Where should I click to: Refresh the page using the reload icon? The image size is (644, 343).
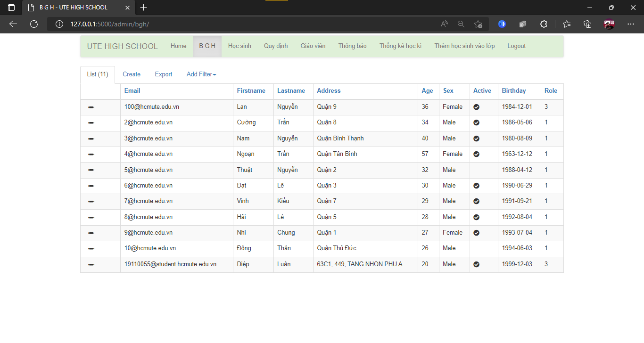(33, 24)
